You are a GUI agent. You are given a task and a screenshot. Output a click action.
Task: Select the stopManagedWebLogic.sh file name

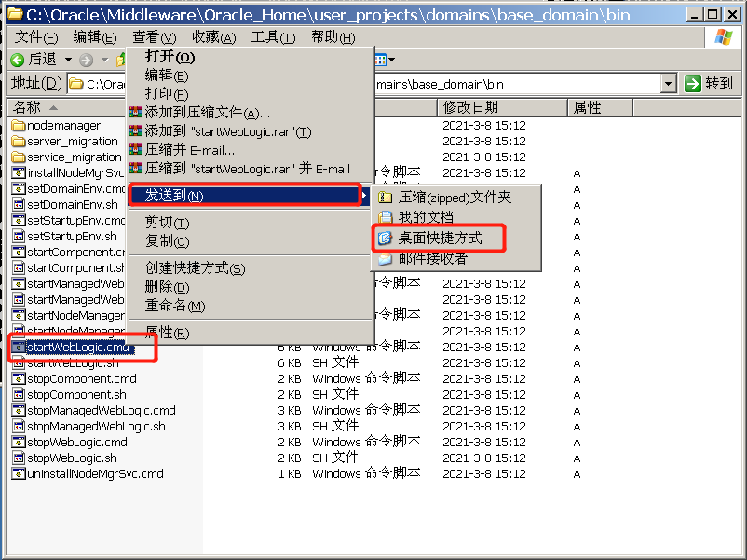coord(96,426)
